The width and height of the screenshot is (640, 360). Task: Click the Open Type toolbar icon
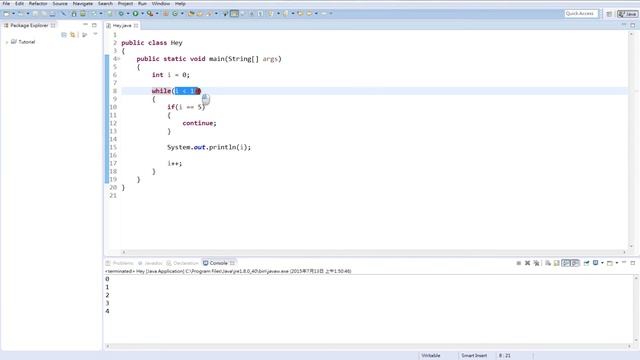coord(191,13)
